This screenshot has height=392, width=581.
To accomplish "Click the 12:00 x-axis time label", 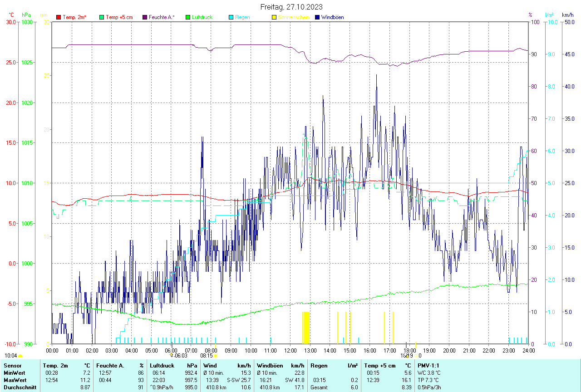I will [290, 350].
